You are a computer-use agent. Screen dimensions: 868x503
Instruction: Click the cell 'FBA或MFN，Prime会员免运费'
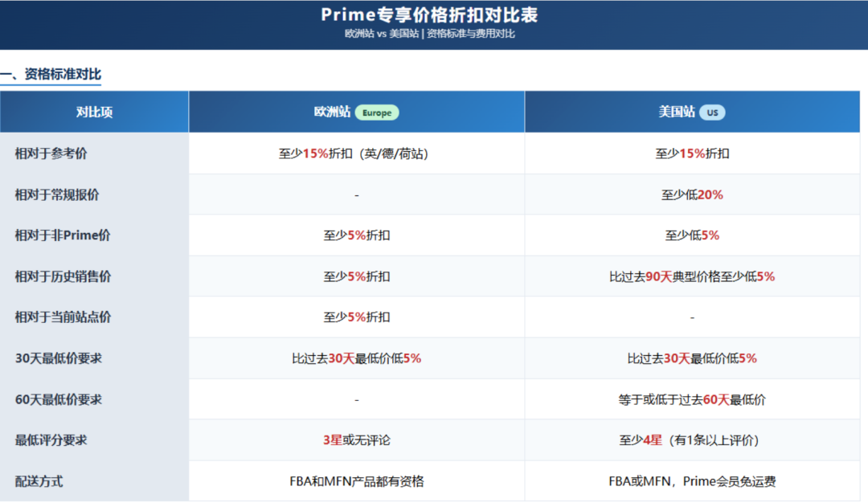692,481
